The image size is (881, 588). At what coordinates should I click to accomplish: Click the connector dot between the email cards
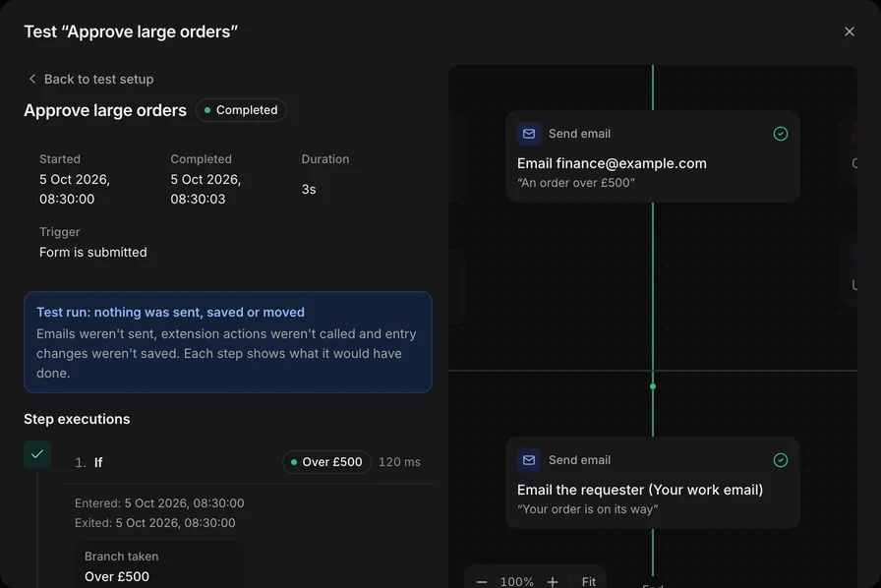[653, 386]
